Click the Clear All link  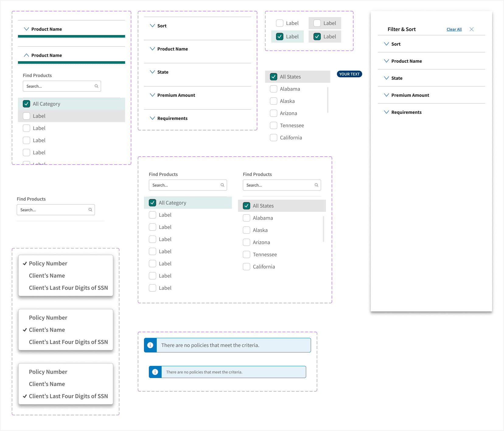point(454,30)
